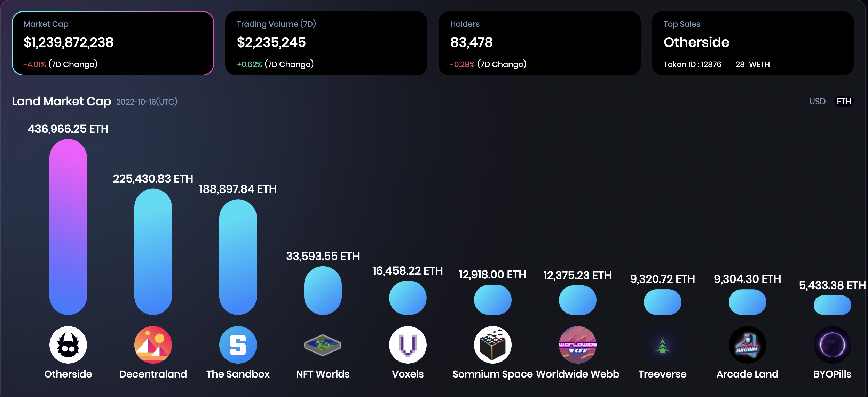Open the Top Sales card
This screenshot has width=868, height=397.
tap(753, 43)
